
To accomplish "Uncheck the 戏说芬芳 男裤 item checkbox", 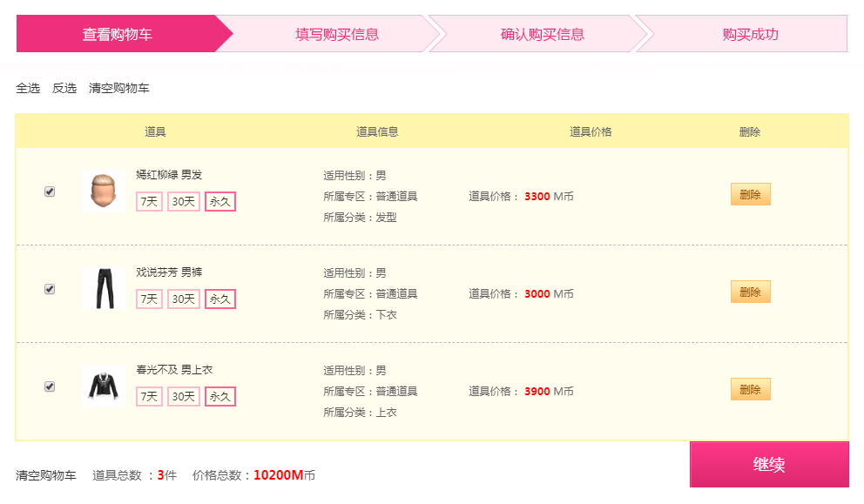I will tap(50, 289).
